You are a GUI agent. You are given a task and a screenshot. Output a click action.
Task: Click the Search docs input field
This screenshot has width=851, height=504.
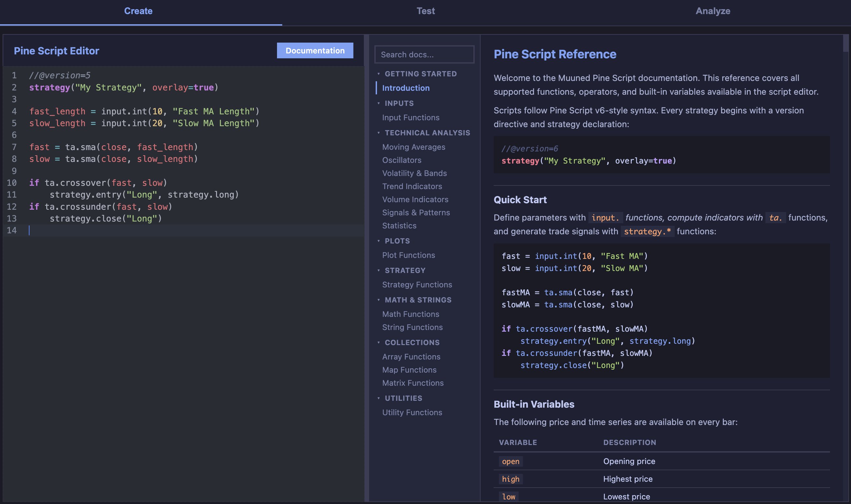pyautogui.click(x=424, y=54)
